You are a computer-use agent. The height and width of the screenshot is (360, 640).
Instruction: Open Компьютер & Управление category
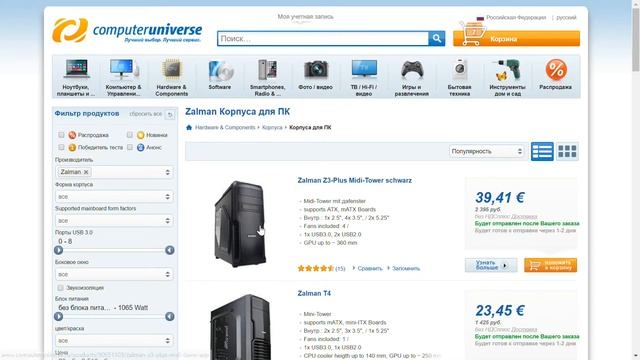tap(124, 78)
